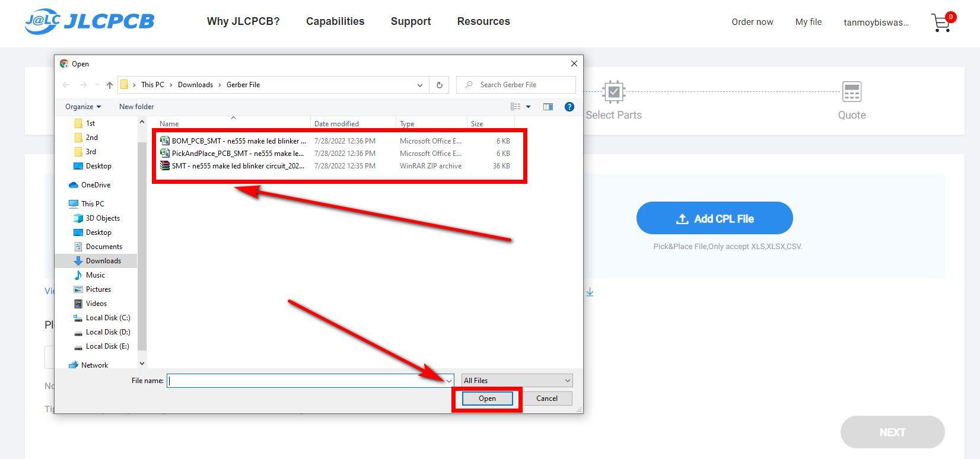980x459 pixels.
Task: Go up one folder level arrow
Action: click(x=110, y=85)
